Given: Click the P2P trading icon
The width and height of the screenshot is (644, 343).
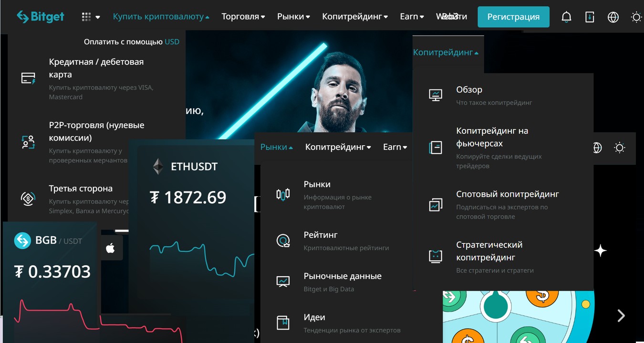Looking at the screenshot, I should (29, 141).
